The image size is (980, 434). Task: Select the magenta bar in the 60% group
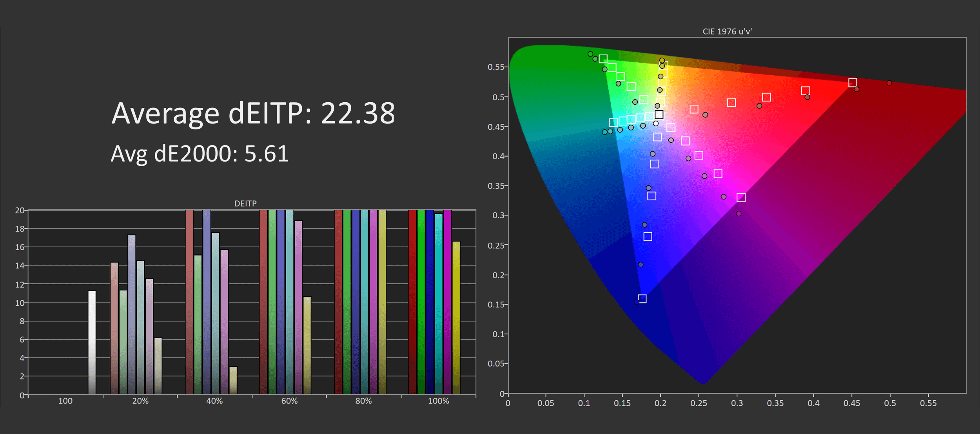298,307
